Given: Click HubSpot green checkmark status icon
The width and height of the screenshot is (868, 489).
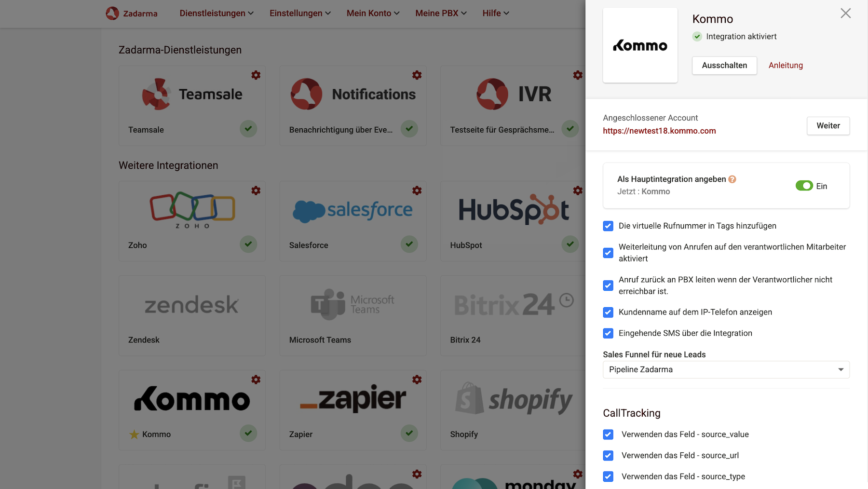Looking at the screenshot, I should (x=570, y=244).
